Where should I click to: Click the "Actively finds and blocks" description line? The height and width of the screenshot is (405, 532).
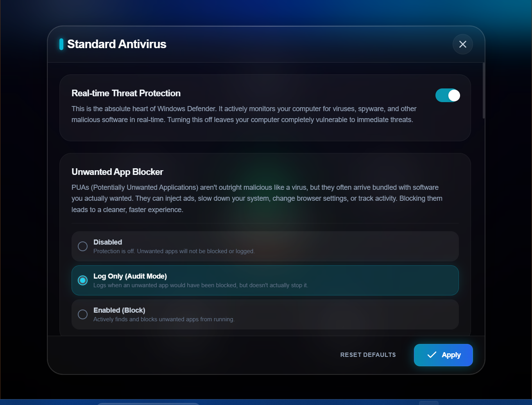[x=164, y=319]
